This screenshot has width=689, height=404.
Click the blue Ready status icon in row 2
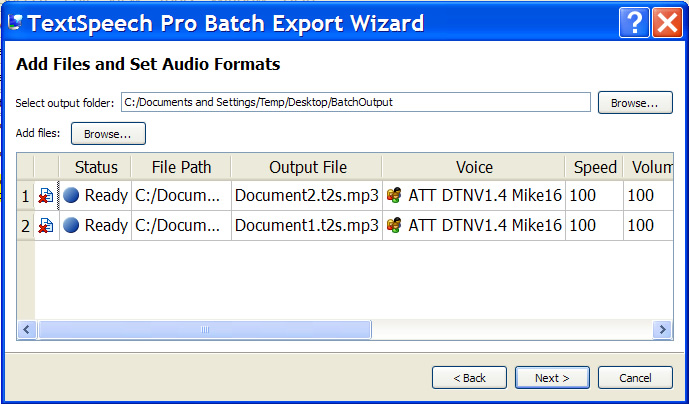71,226
